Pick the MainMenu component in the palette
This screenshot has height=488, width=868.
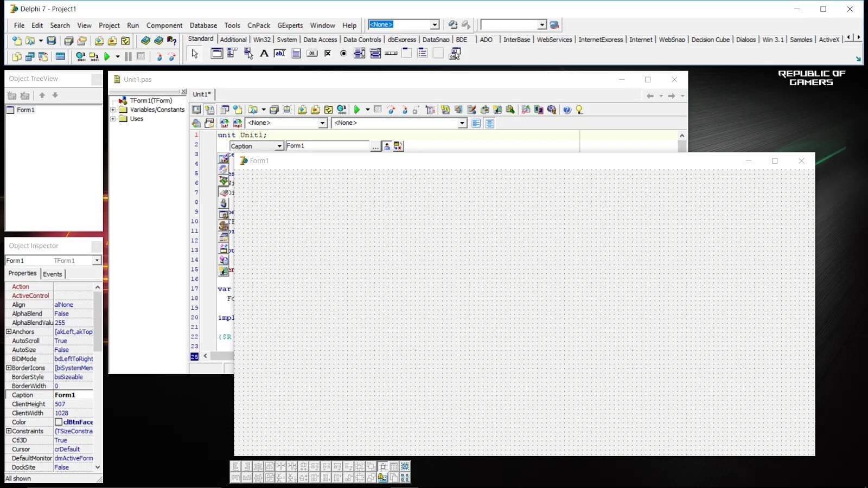tap(232, 53)
